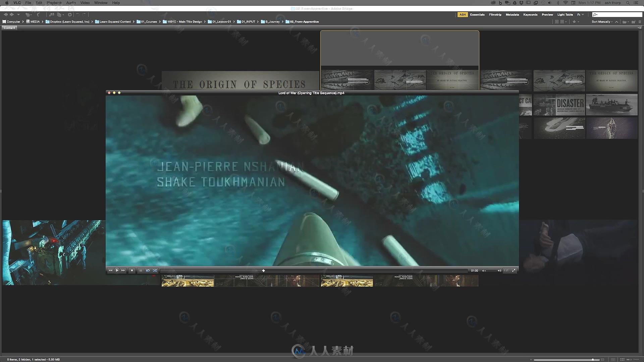Switch to the Filmstrip workspace
Viewport: 644px width, 362px height.
495,15
